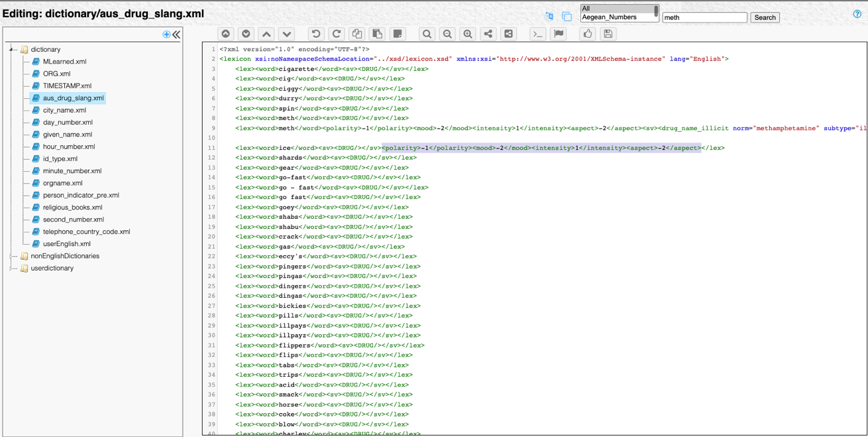Image resolution: width=868 pixels, height=437 pixels.
Task: Click the zoom out magnifier icon
Action: 447,34
